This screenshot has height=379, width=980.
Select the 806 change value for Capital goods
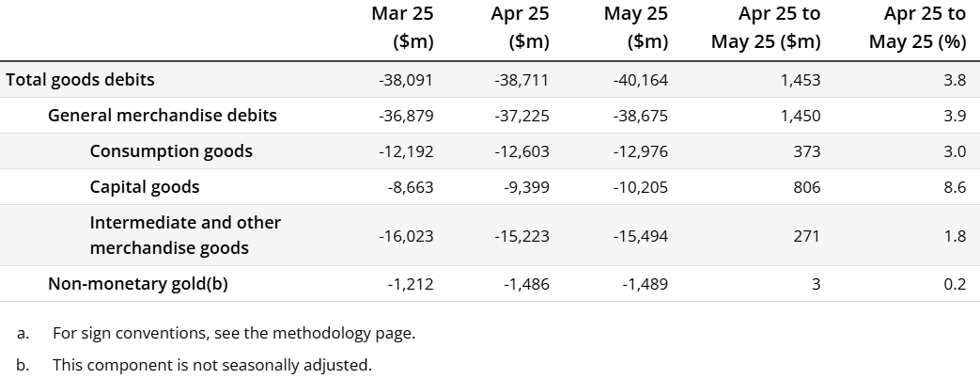point(806,187)
